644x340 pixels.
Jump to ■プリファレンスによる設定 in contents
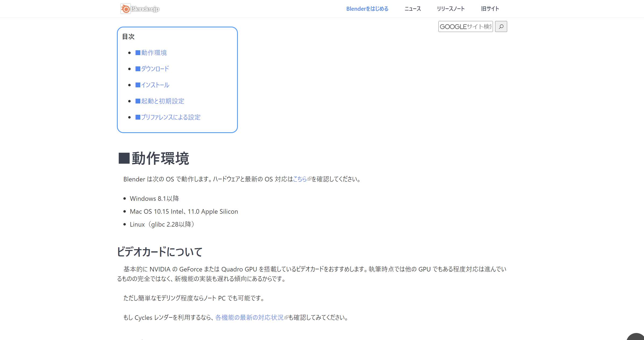click(168, 117)
